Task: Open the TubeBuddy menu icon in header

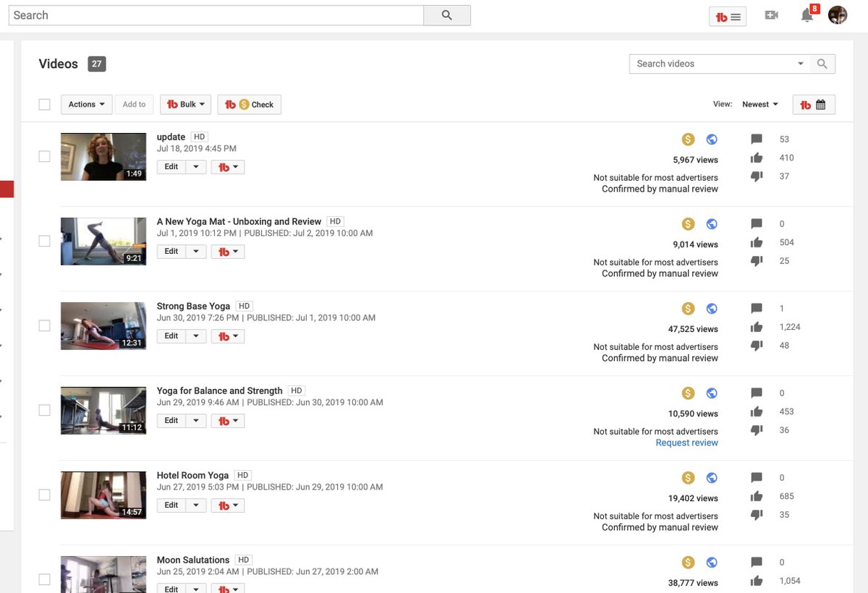Action: (728, 17)
